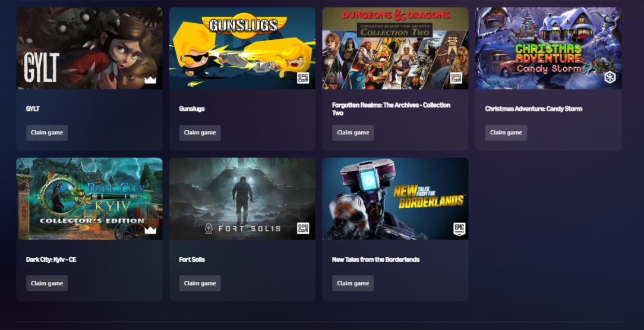Click the GOG.com badge on Gunslugs artwork
The width and height of the screenshot is (644, 330).
pos(303,78)
